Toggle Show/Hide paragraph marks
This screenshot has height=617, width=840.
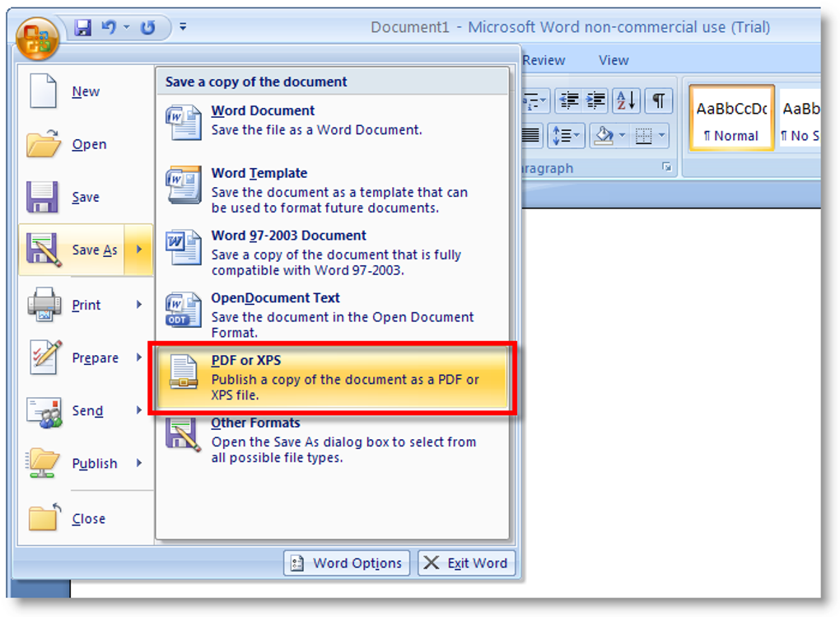coord(658,100)
